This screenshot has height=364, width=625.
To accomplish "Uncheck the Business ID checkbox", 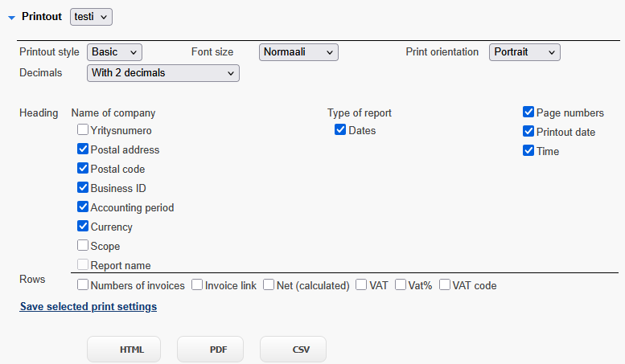I will point(83,187).
